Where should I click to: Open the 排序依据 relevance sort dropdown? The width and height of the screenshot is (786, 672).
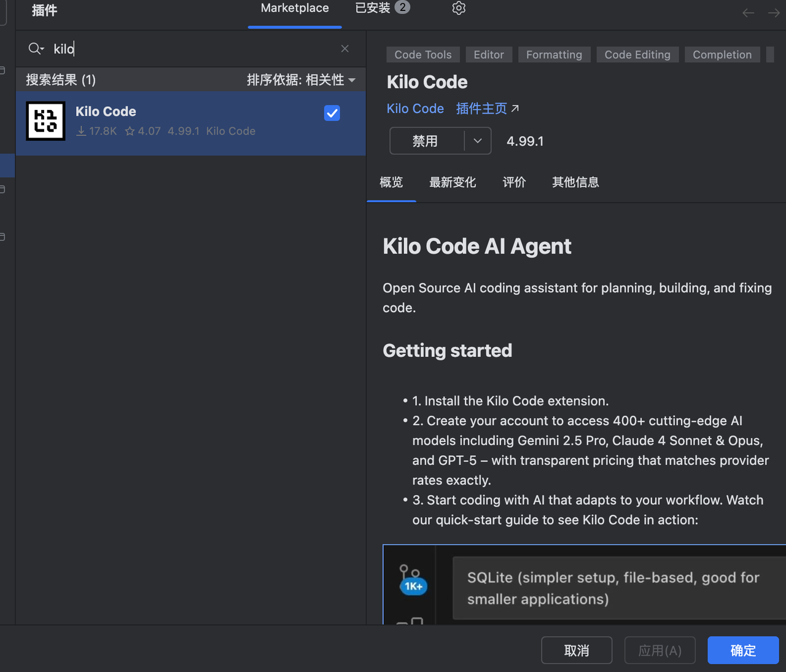(x=302, y=80)
